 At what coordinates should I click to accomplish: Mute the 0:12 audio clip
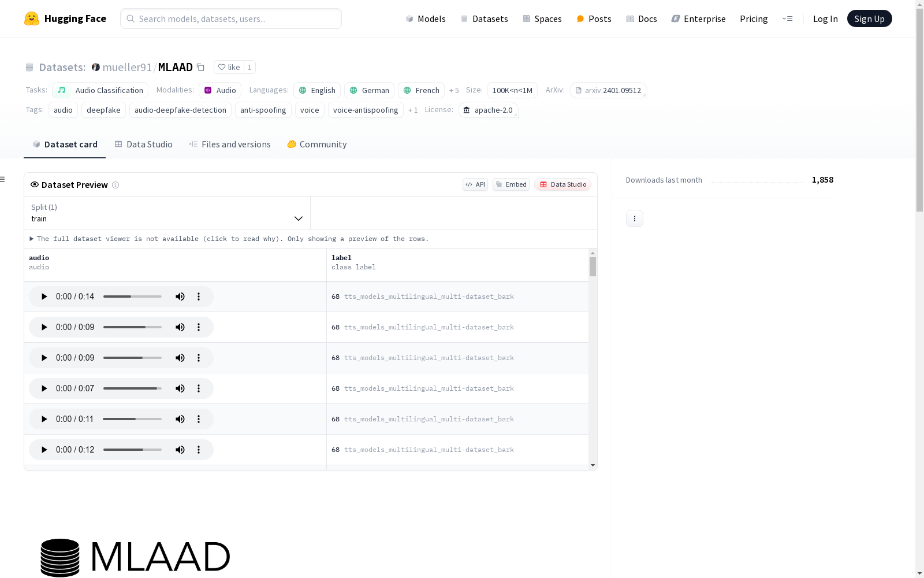[180, 450]
